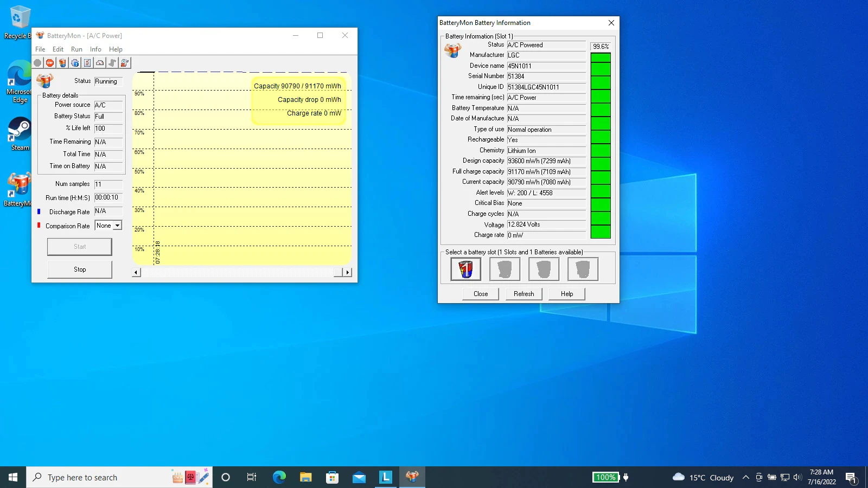
Task: Open the Info menu
Action: pyautogui.click(x=95, y=49)
